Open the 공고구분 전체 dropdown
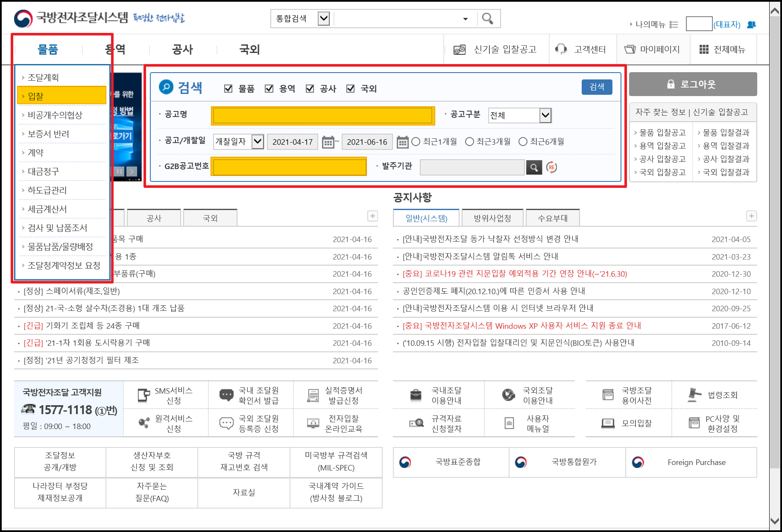 coord(545,115)
